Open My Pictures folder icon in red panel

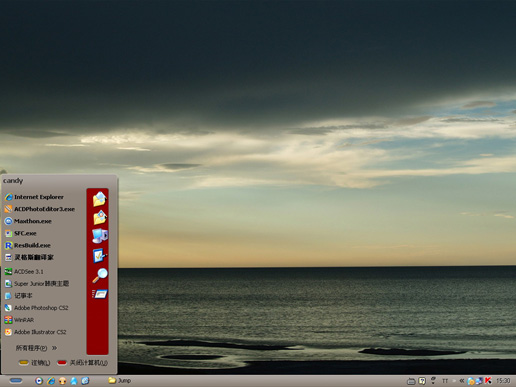[100, 217]
